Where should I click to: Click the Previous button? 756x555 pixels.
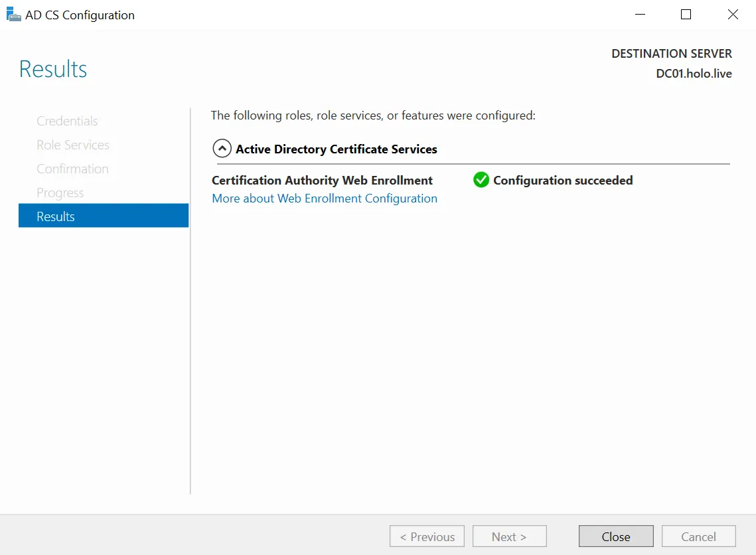pyautogui.click(x=427, y=536)
